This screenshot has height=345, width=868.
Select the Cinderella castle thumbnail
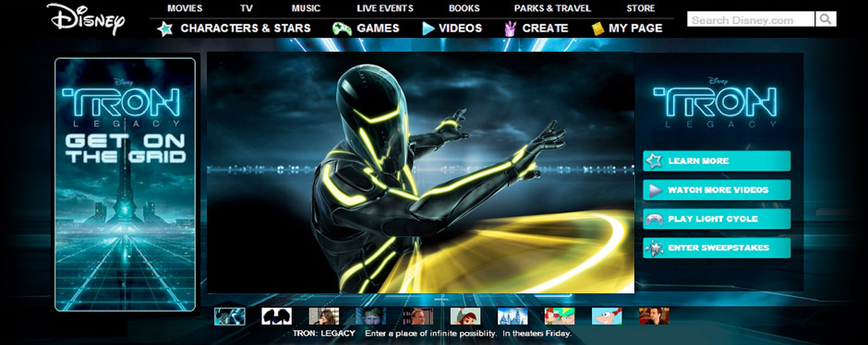click(x=512, y=316)
